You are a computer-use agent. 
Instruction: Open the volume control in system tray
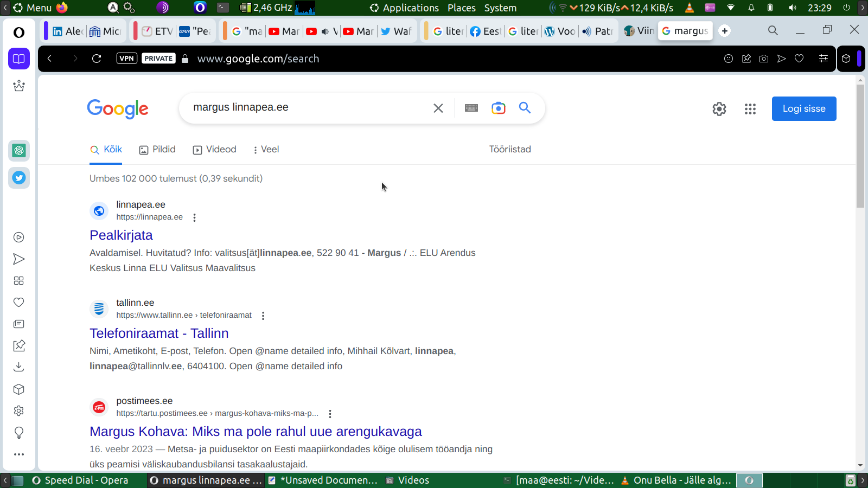pos(793,8)
